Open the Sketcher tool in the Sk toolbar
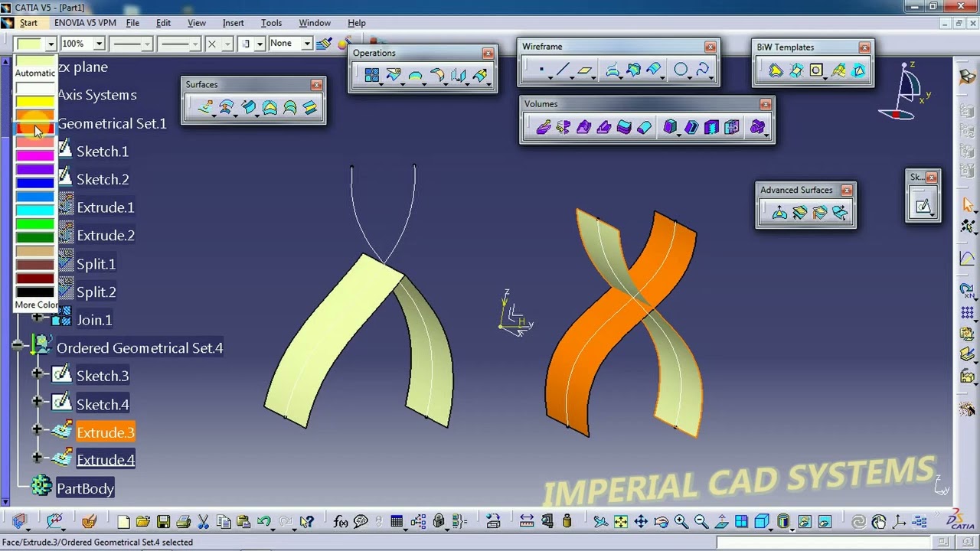 [923, 205]
